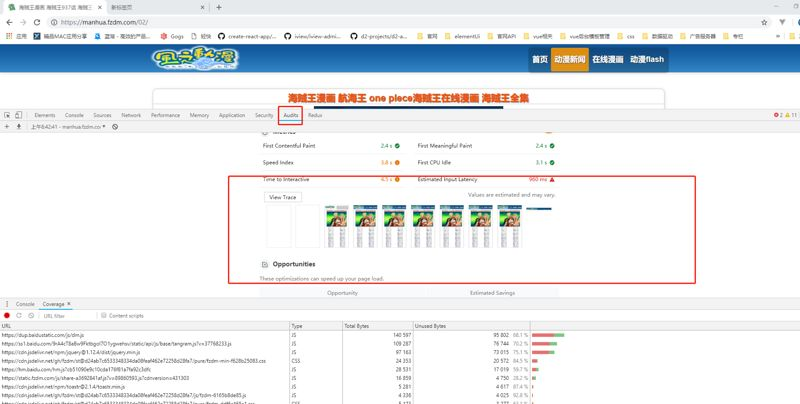Image resolution: width=800 pixels, height=404 pixels.
Task: Open a new tab with the plus button
Action: (x=218, y=7)
